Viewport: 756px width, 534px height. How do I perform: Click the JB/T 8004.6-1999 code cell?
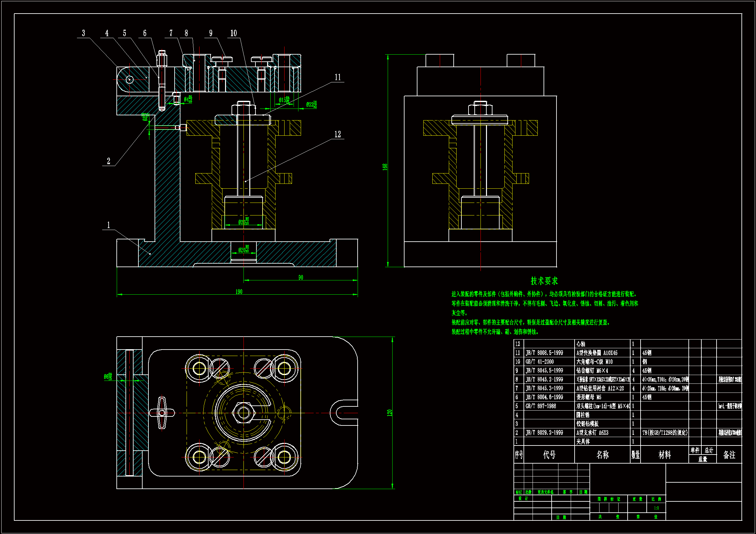tap(544, 397)
